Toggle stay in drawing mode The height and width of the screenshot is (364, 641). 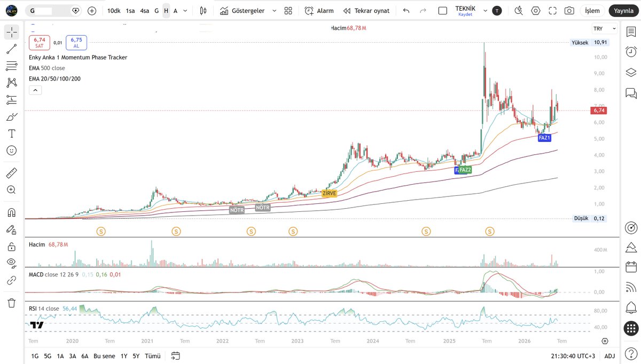[12, 230]
